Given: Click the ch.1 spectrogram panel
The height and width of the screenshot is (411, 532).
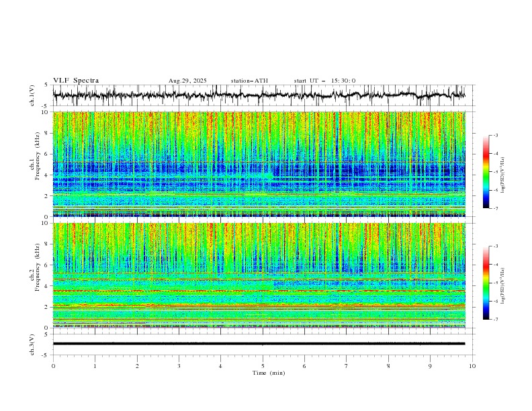Looking at the screenshot, I should [259, 164].
